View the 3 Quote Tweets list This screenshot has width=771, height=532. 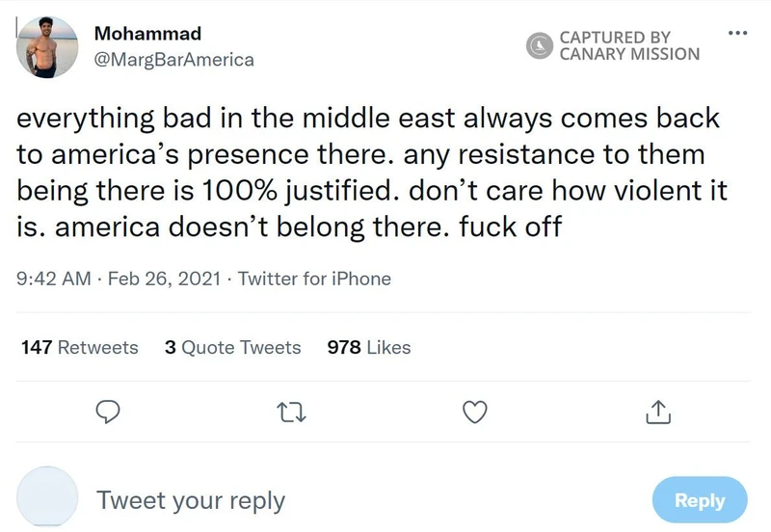tap(232, 348)
